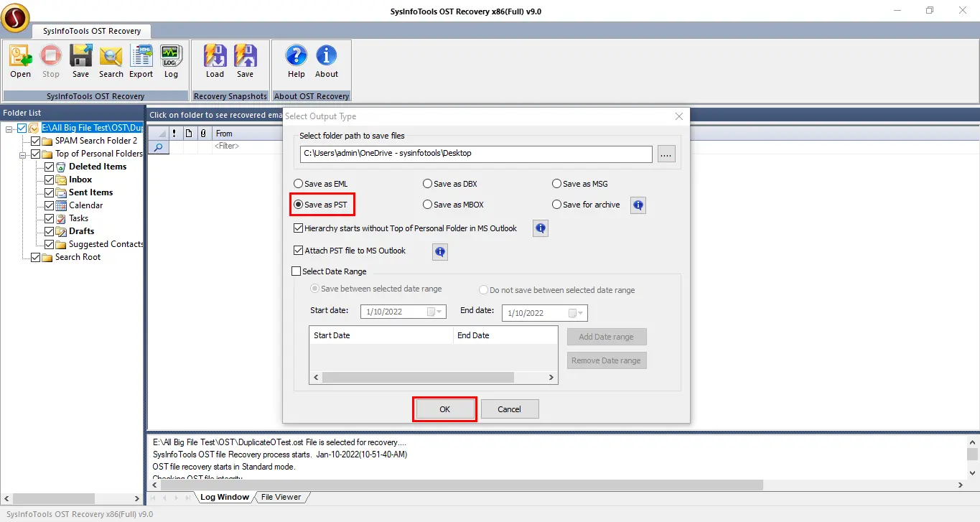Cancel the Select Output Type dialog

(510, 409)
